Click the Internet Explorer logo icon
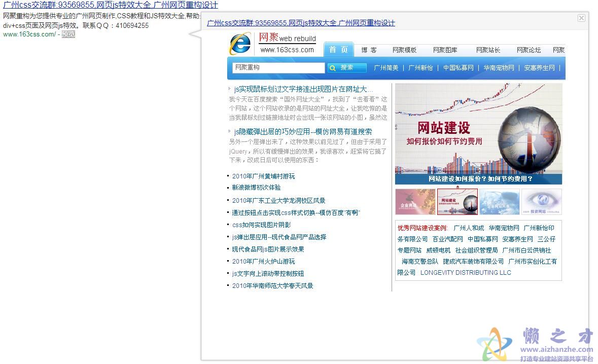The image size is (598, 364). pos(240,44)
